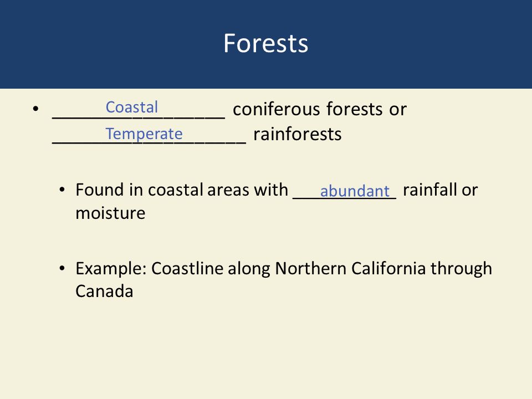Image resolution: width=532 pixels, height=399 pixels.
Task: Select the blue word Coastal
Action: 132,107
